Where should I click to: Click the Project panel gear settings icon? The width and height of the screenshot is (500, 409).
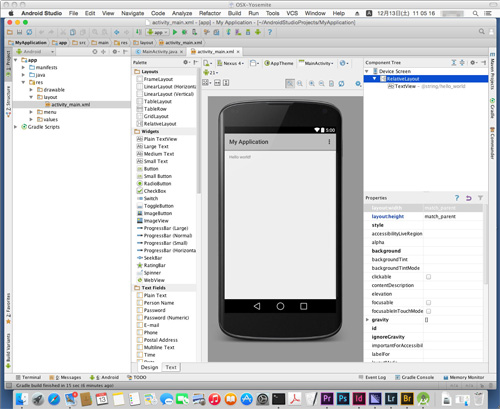[x=115, y=52]
